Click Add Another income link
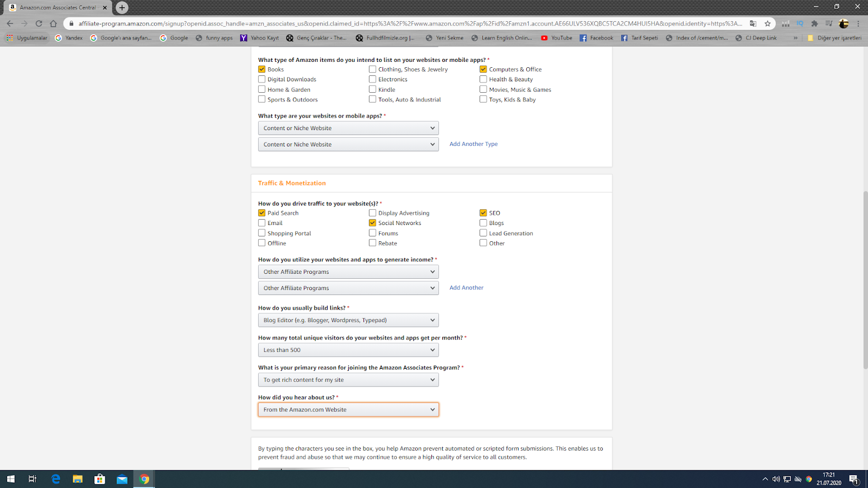This screenshot has height=488, width=868. pyautogui.click(x=467, y=287)
